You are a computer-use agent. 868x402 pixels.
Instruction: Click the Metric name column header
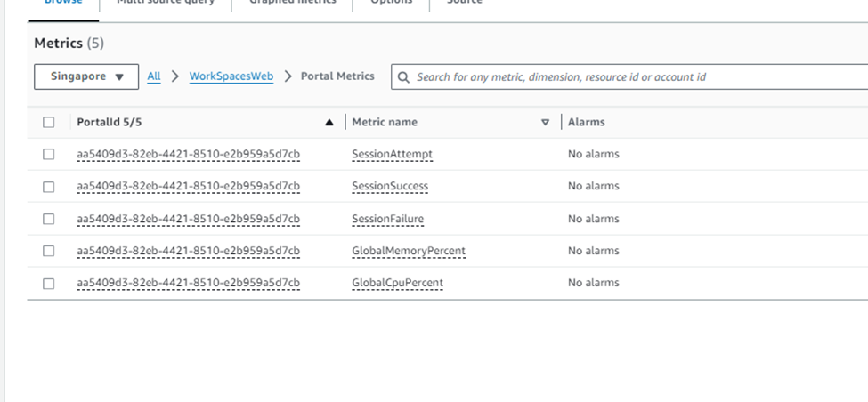(x=385, y=122)
